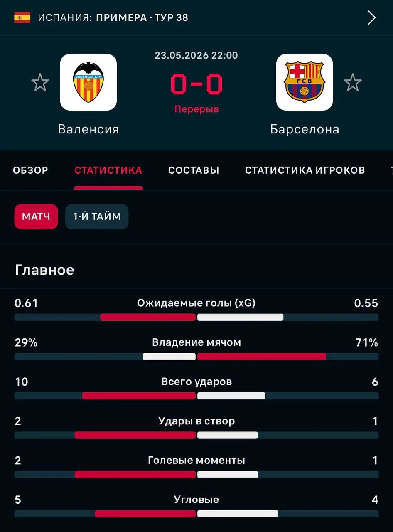Click the Валенсия team name
The height and width of the screenshot is (532, 393).
(88, 129)
